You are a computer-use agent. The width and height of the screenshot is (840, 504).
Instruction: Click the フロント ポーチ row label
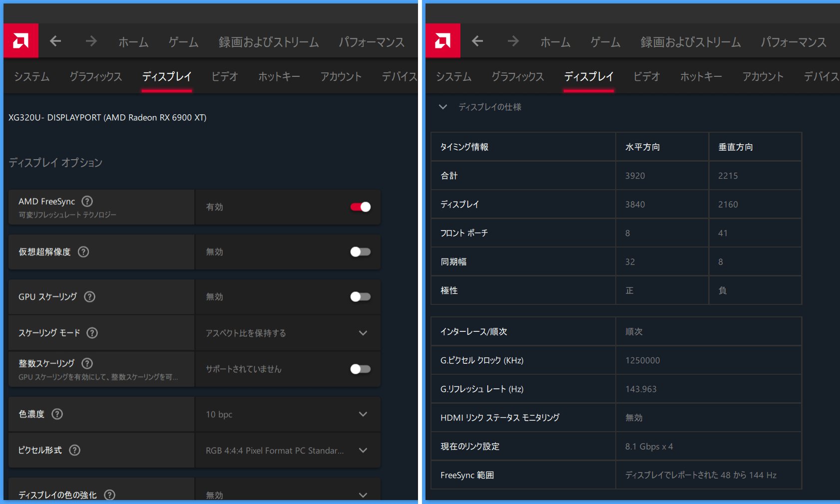(464, 233)
